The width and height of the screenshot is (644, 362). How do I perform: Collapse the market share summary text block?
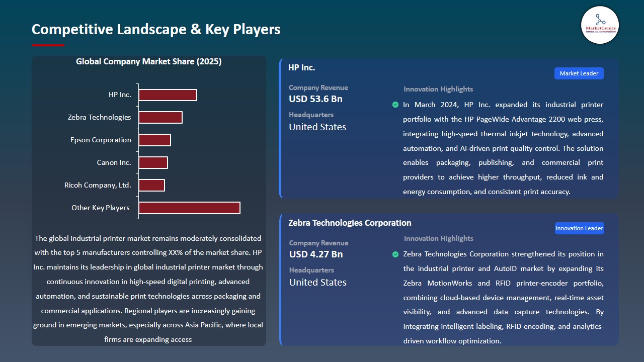click(149, 289)
